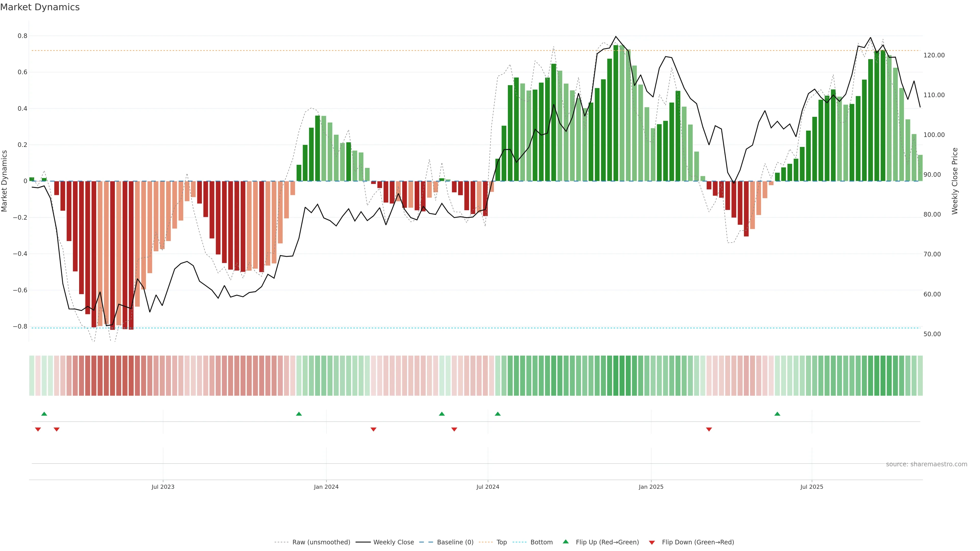Click the Market Dynamics chart title

(x=40, y=7)
